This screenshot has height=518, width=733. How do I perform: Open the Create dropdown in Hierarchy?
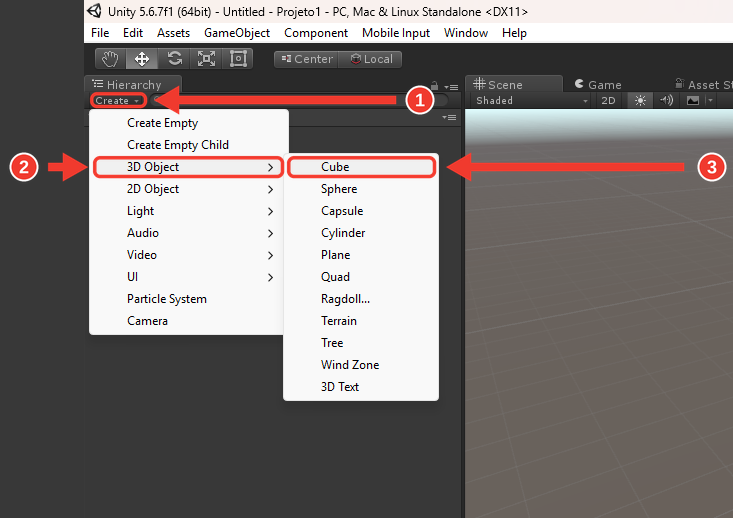(x=117, y=101)
